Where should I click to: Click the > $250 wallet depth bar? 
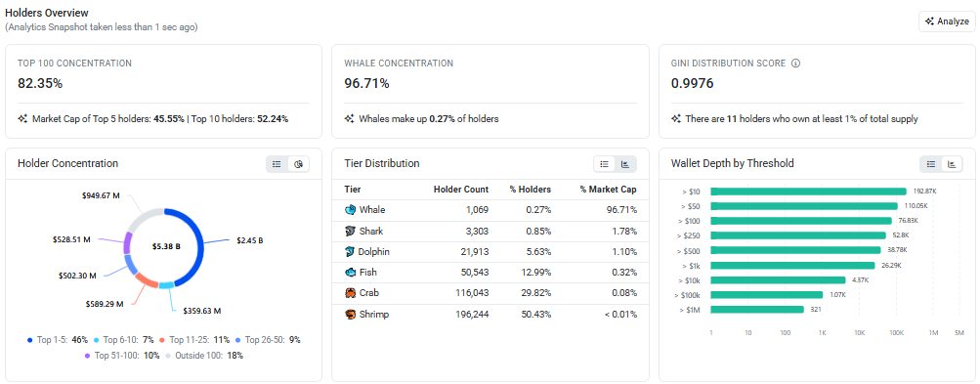point(798,235)
